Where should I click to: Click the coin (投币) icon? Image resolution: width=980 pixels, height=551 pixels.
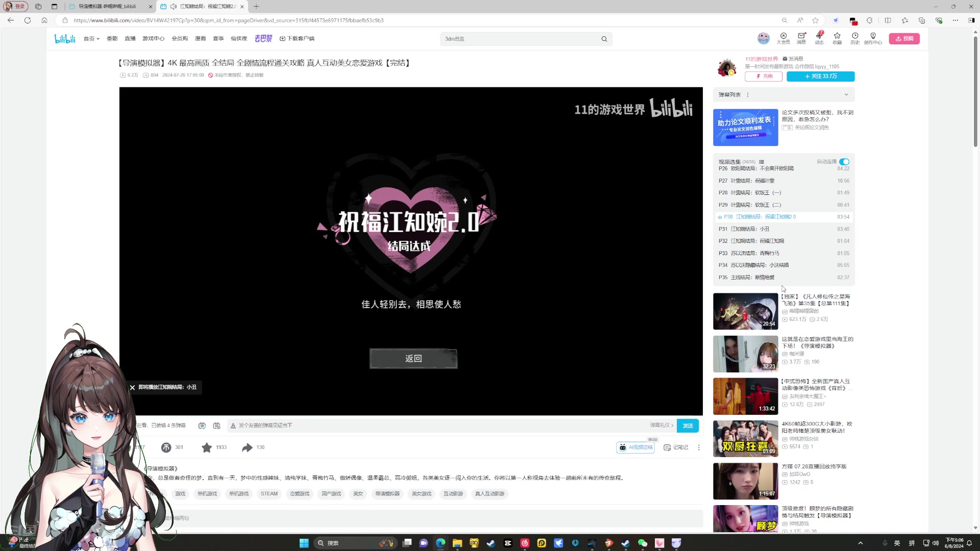point(166,447)
